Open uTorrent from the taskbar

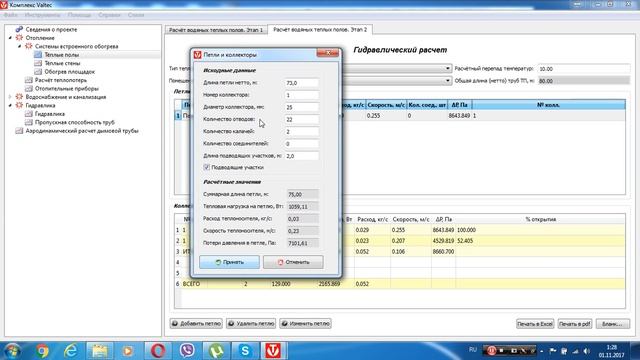point(216,351)
